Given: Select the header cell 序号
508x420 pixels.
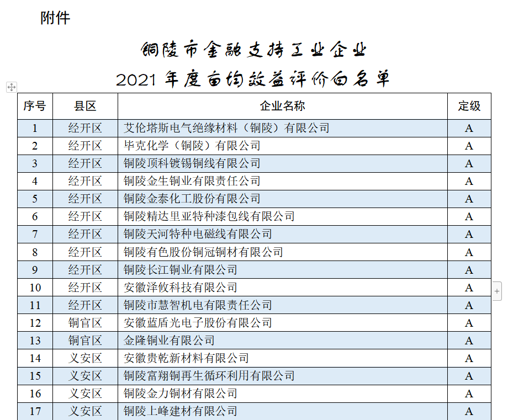Looking at the screenshot, I should coord(35,106).
